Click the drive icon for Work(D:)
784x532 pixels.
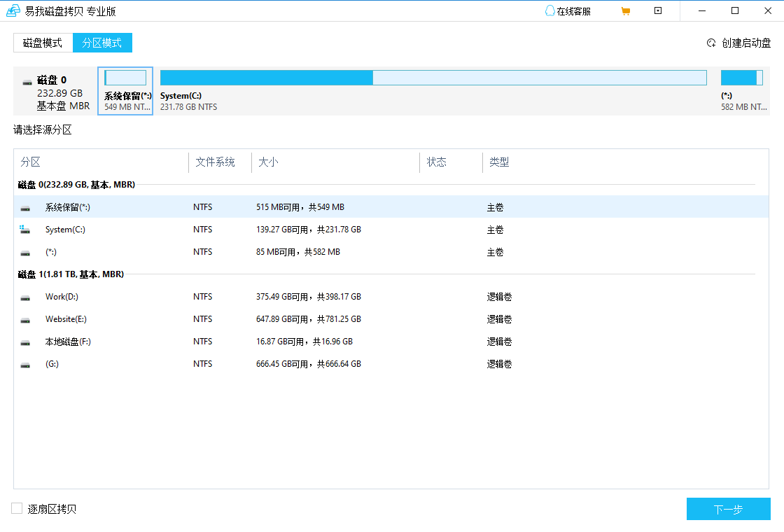[x=25, y=297]
